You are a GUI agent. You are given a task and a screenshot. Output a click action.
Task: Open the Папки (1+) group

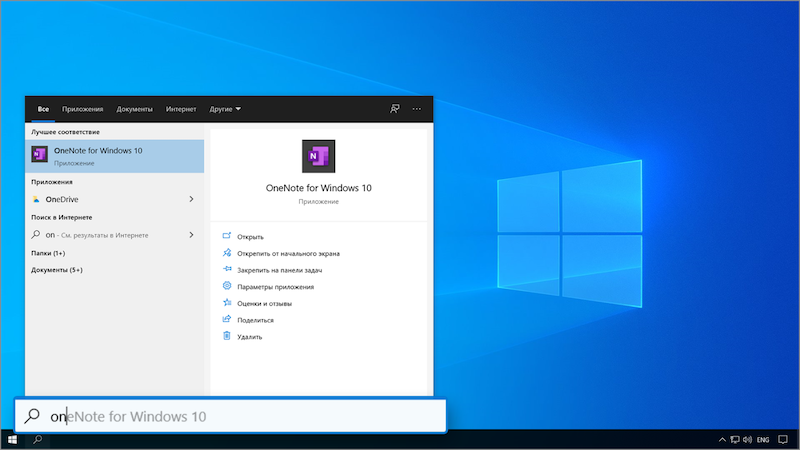pos(48,253)
